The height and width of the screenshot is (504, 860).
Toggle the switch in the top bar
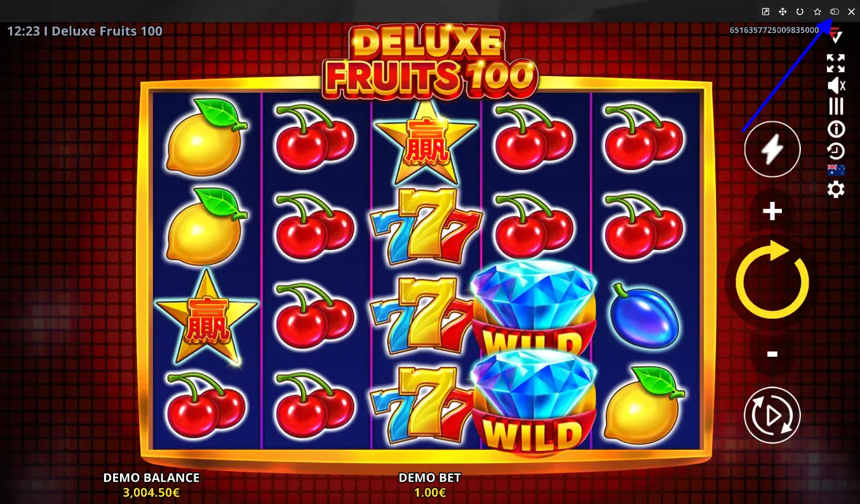tap(835, 11)
